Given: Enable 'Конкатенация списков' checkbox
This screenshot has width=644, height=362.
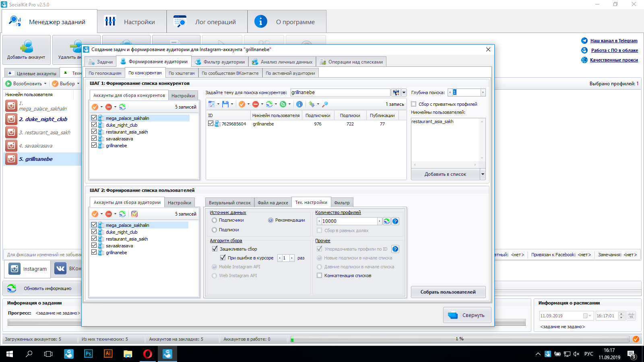Looking at the screenshot, I should pyautogui.click(x=320, y=276).
